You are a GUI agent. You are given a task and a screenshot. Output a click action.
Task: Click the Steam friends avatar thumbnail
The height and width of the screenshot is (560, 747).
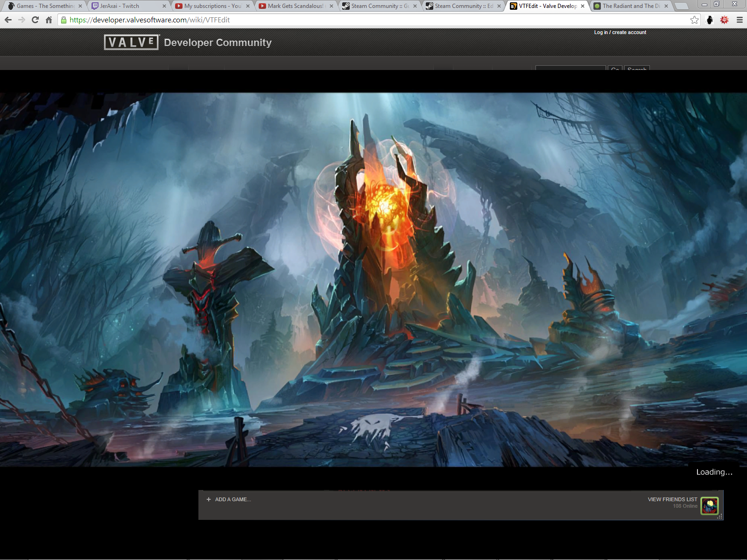coord(709,506)
